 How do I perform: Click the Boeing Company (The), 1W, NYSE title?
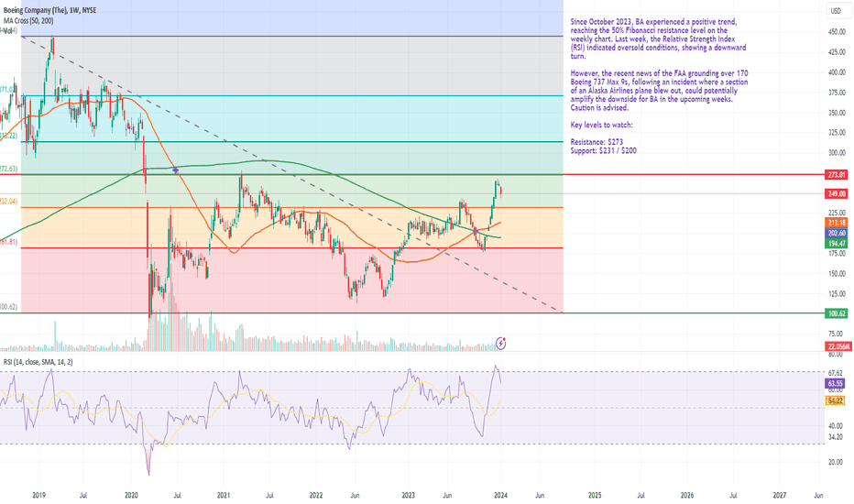click(x=50, y=10)
